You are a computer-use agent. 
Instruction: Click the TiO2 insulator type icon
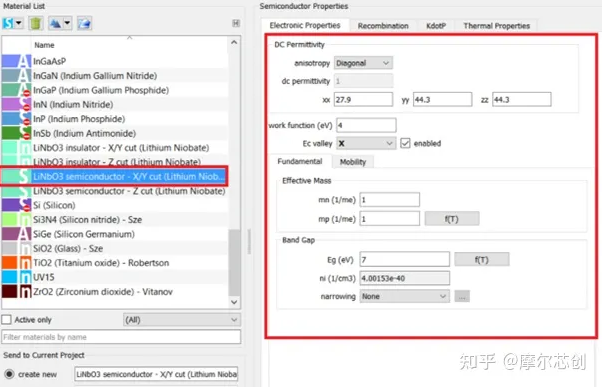pos(25,263)
